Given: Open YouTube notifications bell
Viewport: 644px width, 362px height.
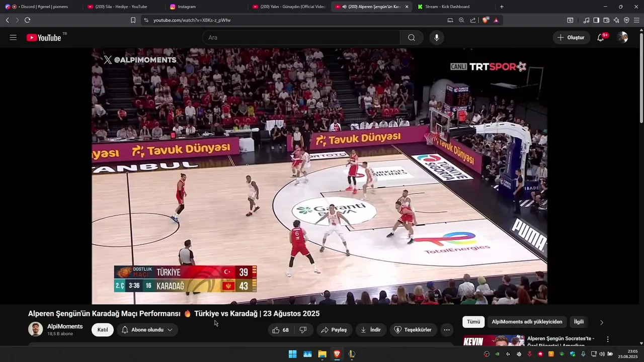Looking at the screenshot, I should coord(600,38).
